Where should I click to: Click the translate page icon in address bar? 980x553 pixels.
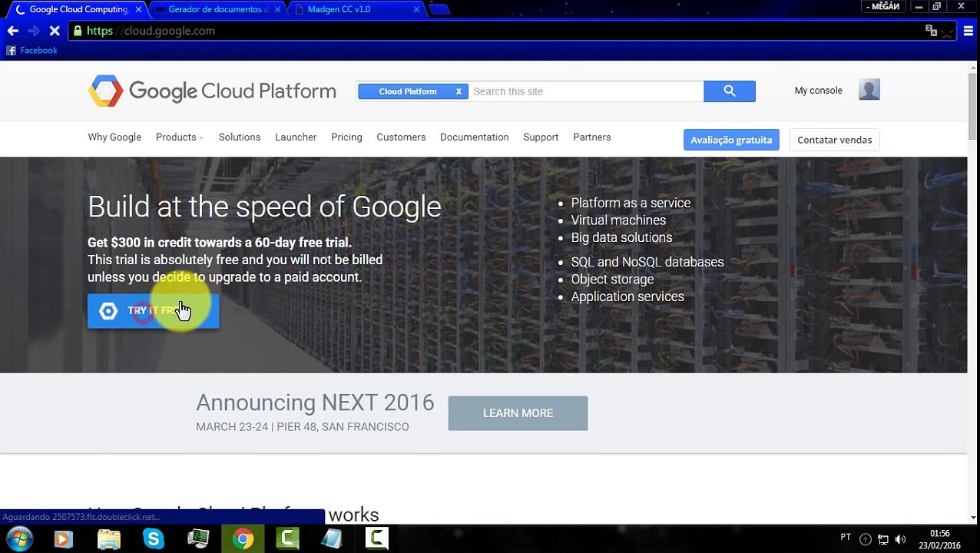(931, 31)
